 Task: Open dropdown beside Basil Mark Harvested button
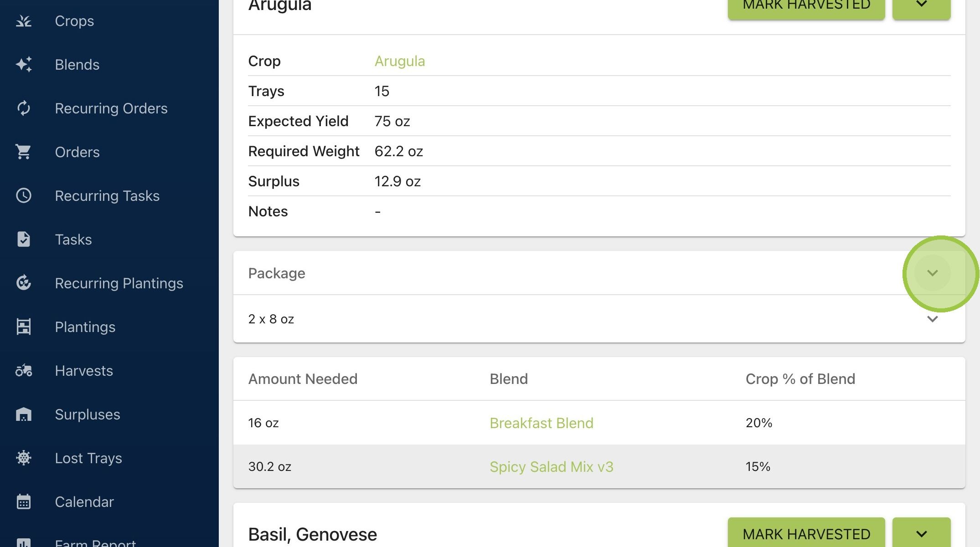(x=922, y=533)
